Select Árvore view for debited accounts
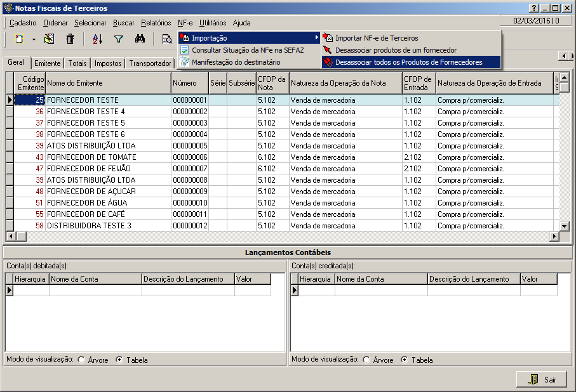This screenshot has width=576, height=392. [81, 360]
